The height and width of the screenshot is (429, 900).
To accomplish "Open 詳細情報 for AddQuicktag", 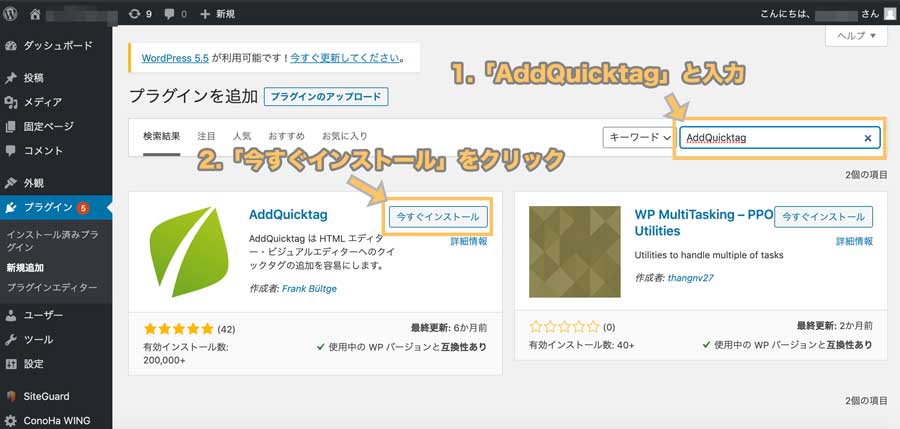I will [469, 241].
